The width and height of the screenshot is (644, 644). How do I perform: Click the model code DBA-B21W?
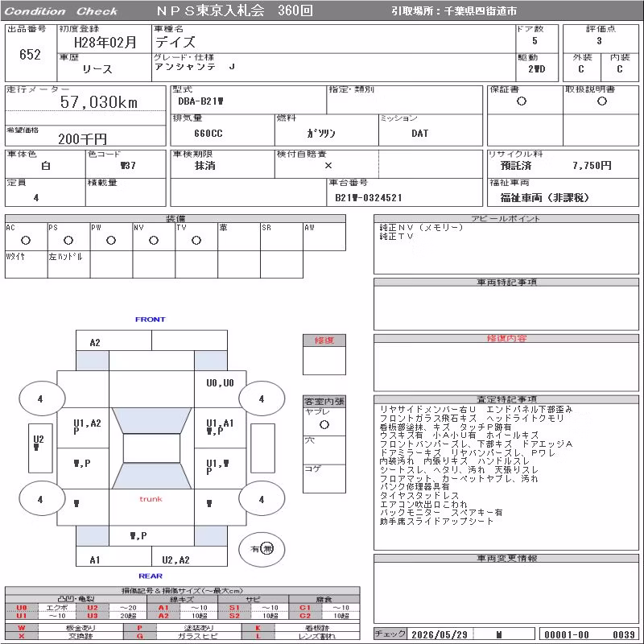(200, 101)
